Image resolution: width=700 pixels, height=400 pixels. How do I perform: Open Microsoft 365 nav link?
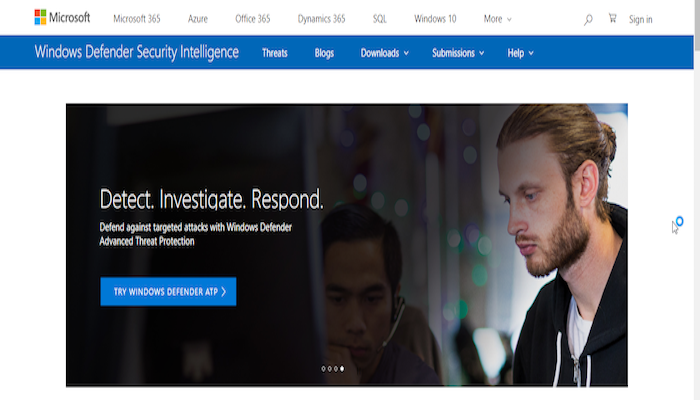click(137, 19)
